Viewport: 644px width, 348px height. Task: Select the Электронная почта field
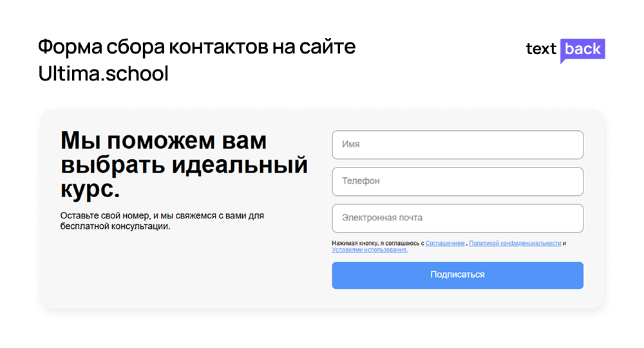click(457, 218)
